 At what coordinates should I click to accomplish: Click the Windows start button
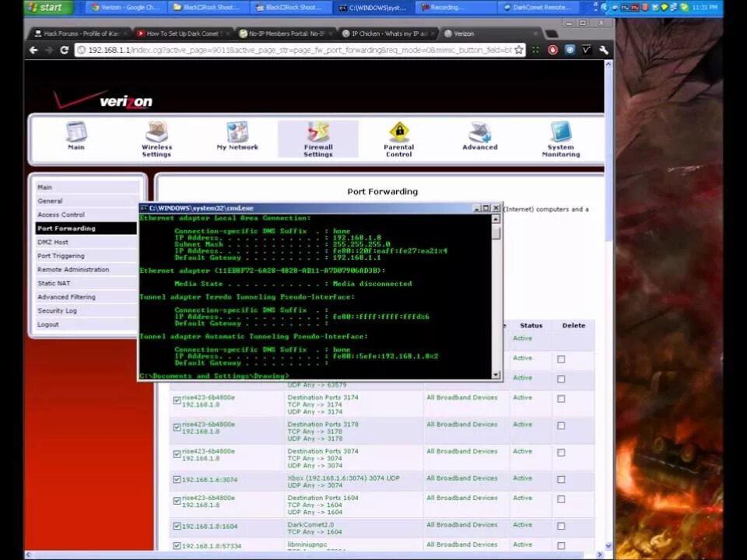pos(48,7)
